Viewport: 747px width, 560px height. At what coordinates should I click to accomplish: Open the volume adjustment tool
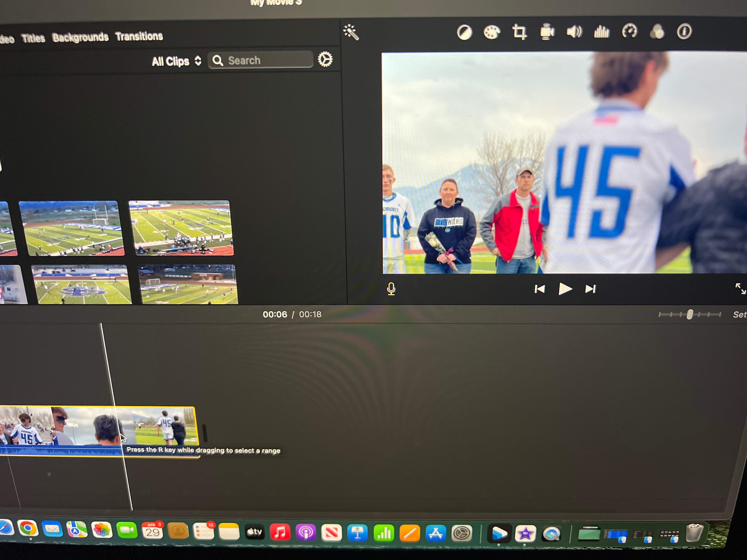(x=574, y=32)
